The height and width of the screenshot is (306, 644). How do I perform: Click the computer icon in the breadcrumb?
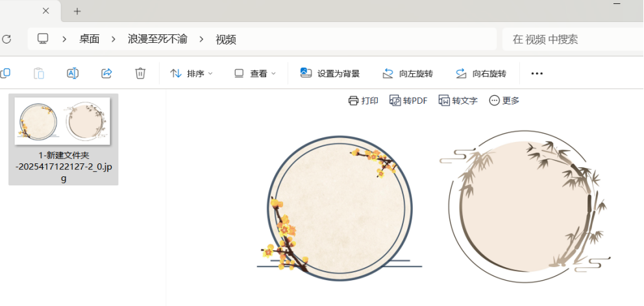[x=43, y=39]
